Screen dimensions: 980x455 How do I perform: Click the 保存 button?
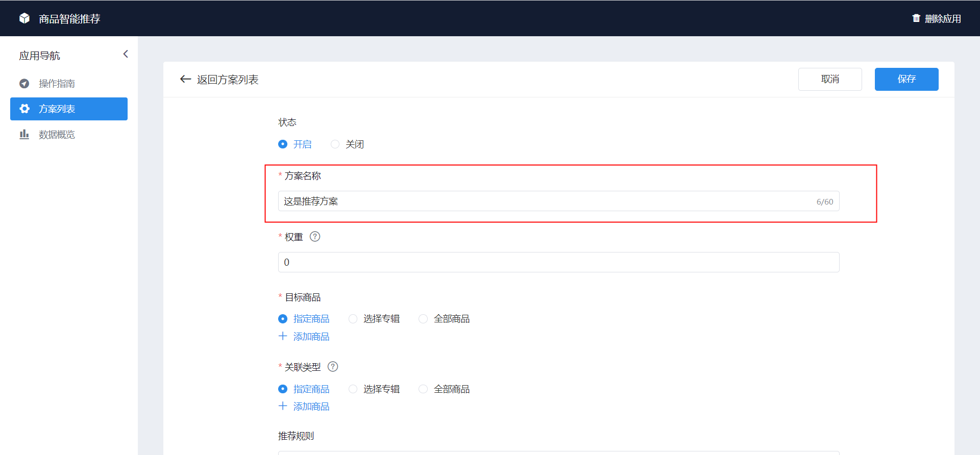906,79
